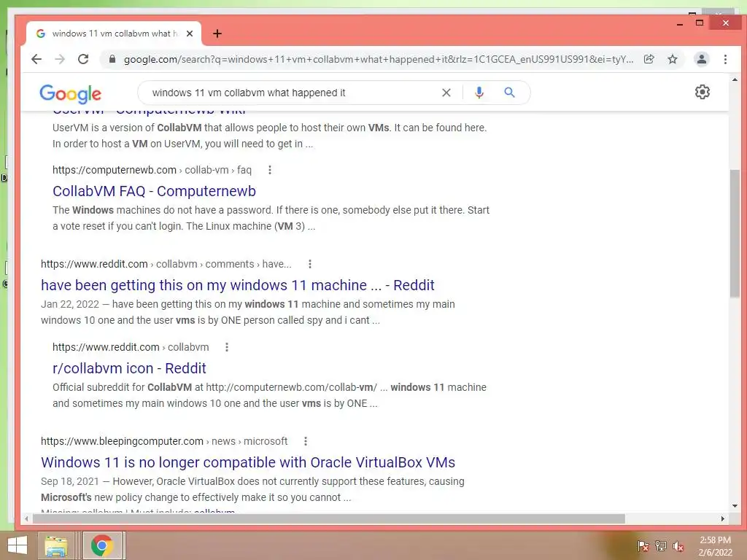This screenshot has height=560, width=747.
Task: Click the taskbar clock showing 2:58 PM
Action: tap(715, 545)
